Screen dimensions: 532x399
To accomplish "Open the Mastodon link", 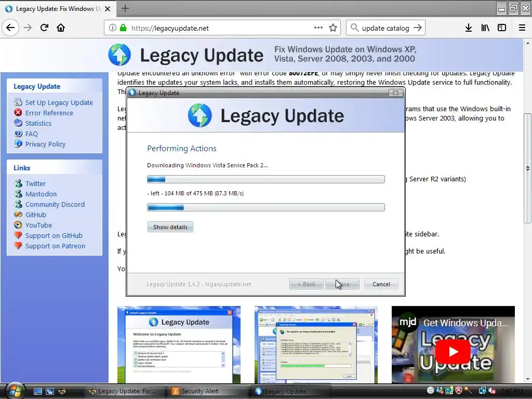I will click(41, 194).
